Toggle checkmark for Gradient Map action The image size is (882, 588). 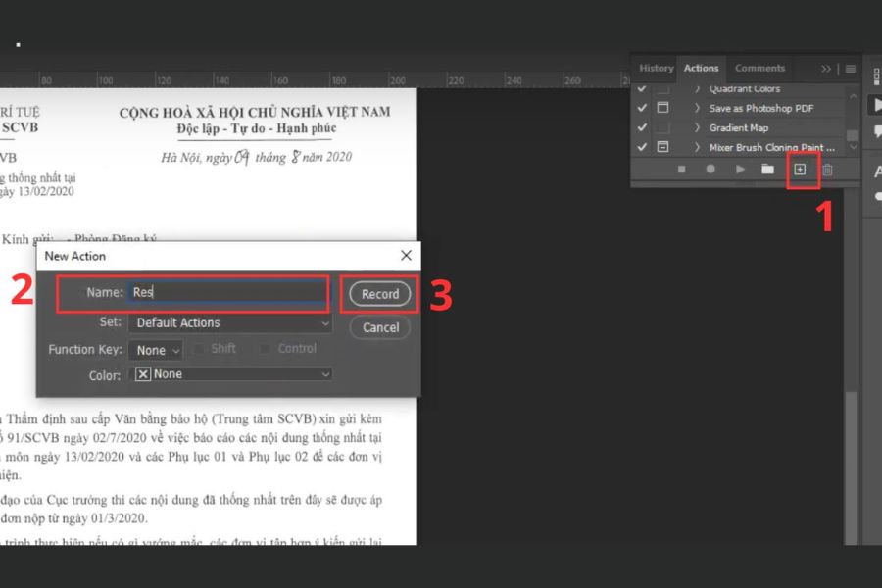point(642,127)
